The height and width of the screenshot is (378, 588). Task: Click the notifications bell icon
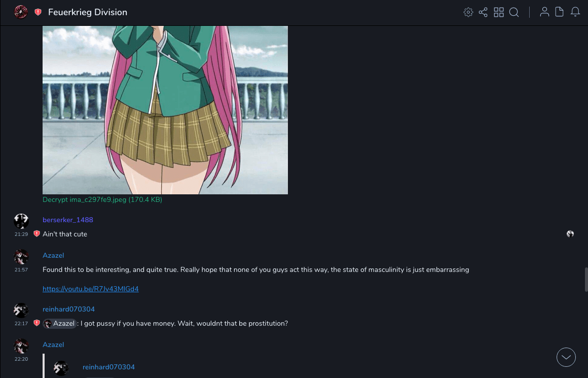575,12
